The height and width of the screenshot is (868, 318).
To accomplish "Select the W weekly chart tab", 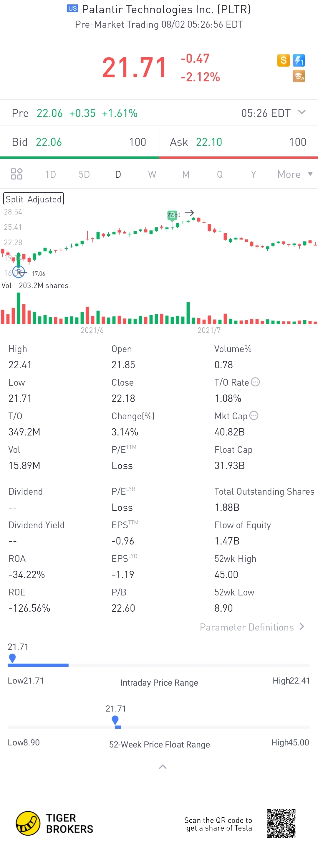I will click(152, 174).
